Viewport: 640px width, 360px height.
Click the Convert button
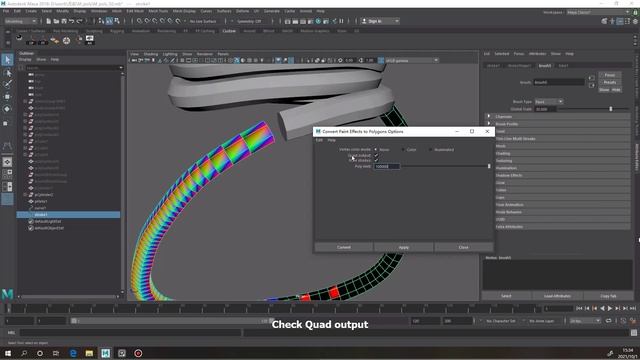344,247
